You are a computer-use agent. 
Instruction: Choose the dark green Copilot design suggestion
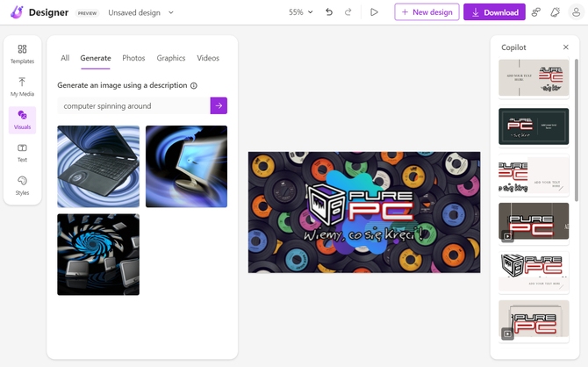tap(534, 126)
